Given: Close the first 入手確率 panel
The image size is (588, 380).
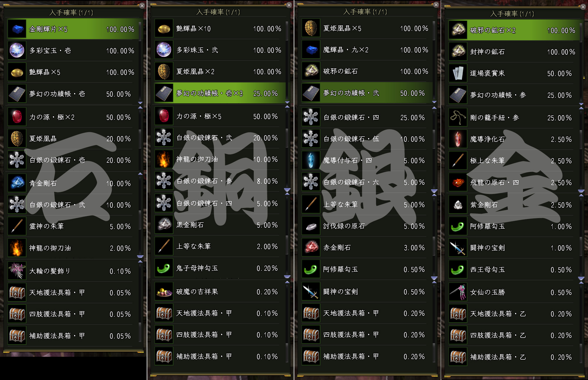Looking at the screenshot, I should point(142,6).
